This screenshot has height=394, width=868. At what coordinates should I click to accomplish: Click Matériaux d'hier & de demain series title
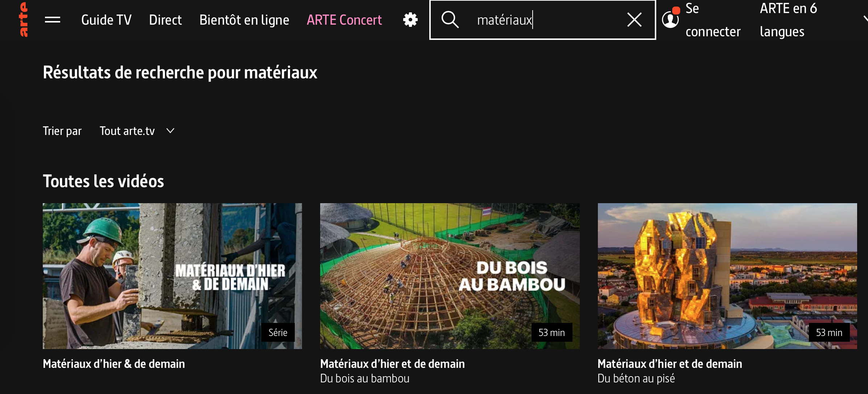(114, 364)
